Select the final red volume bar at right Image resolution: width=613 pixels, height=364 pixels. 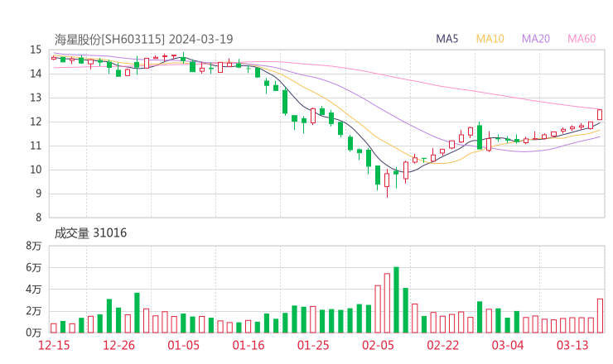pos(600,316)
